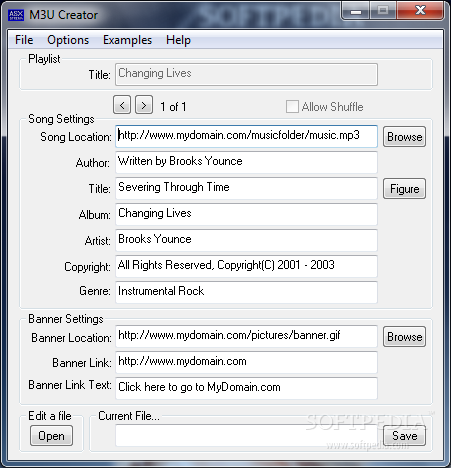Browse for a banner location file
Viewport: 451px width, 468px height.
[404, 337]
